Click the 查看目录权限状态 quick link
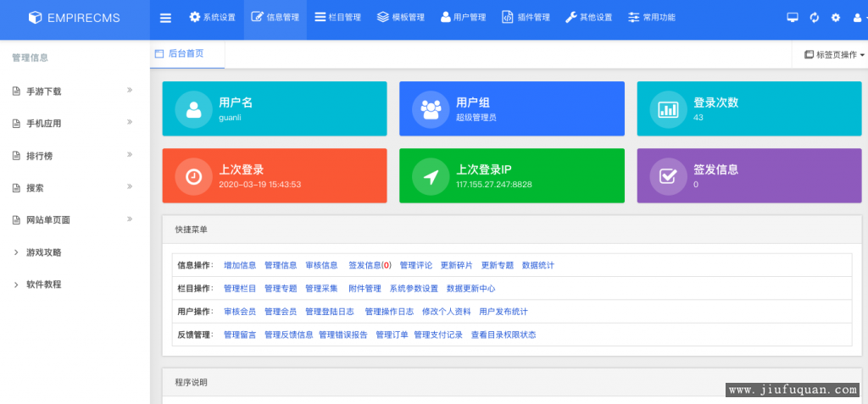The image size is (868, 404). click(504, 335)
